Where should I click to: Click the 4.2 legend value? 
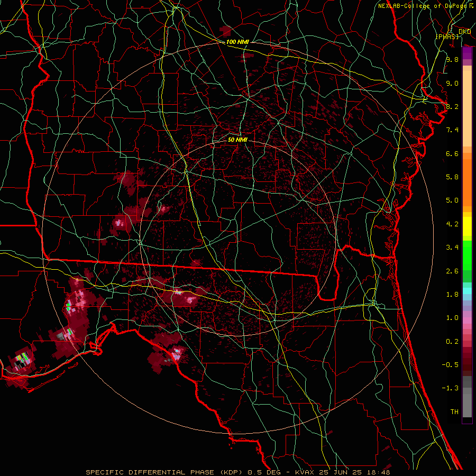coord(452,224)
